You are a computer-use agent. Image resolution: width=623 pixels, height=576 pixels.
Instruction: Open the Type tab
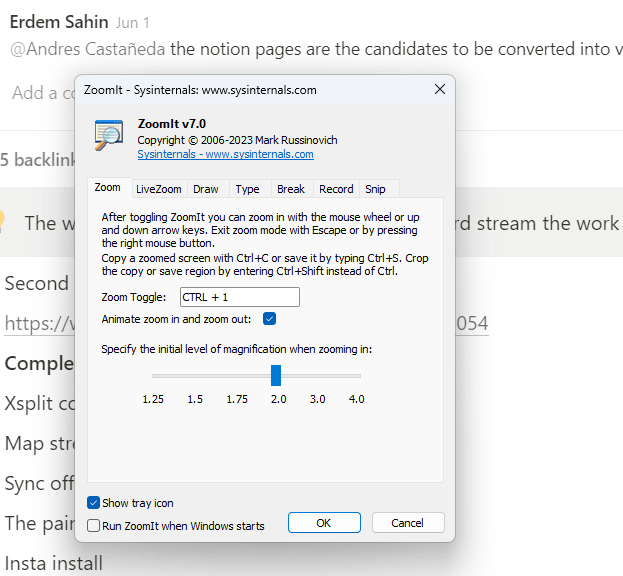247,189
